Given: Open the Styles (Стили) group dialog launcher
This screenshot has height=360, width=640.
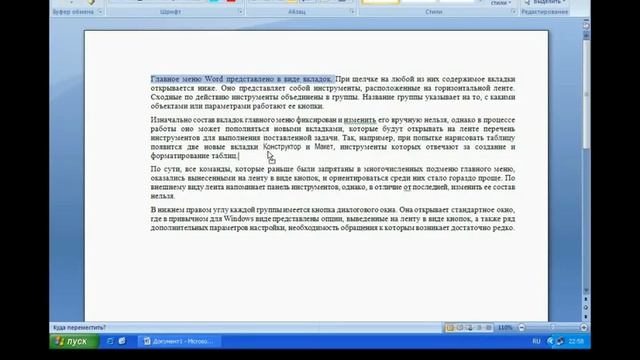Looking at the screenshot, I should pyautogui.click(x=513, y=12).
